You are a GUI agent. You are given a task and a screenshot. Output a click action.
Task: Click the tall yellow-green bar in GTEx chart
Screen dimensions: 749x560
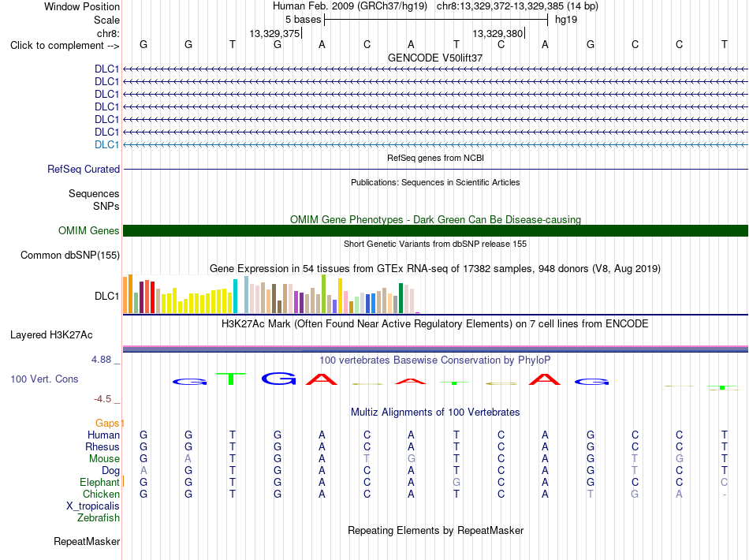(x=324, y=294)
